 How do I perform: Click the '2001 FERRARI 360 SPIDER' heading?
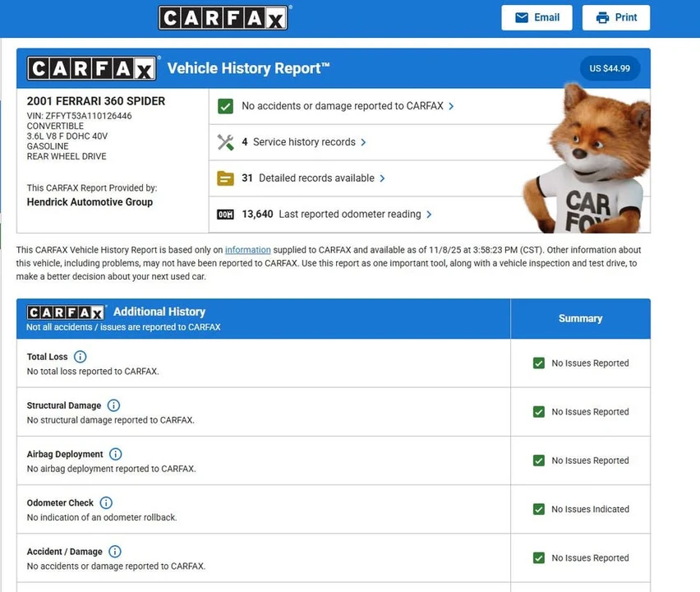coord(96,101)
